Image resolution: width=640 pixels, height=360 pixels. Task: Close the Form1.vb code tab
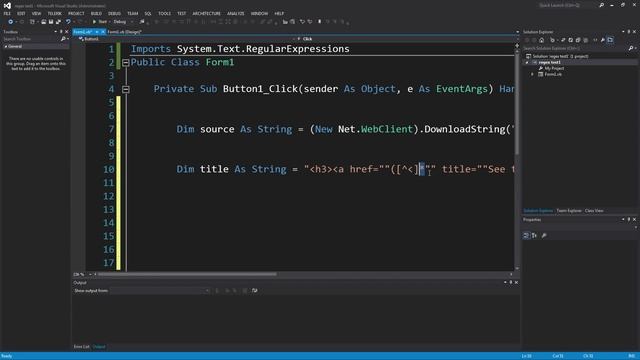click(103, 32)
